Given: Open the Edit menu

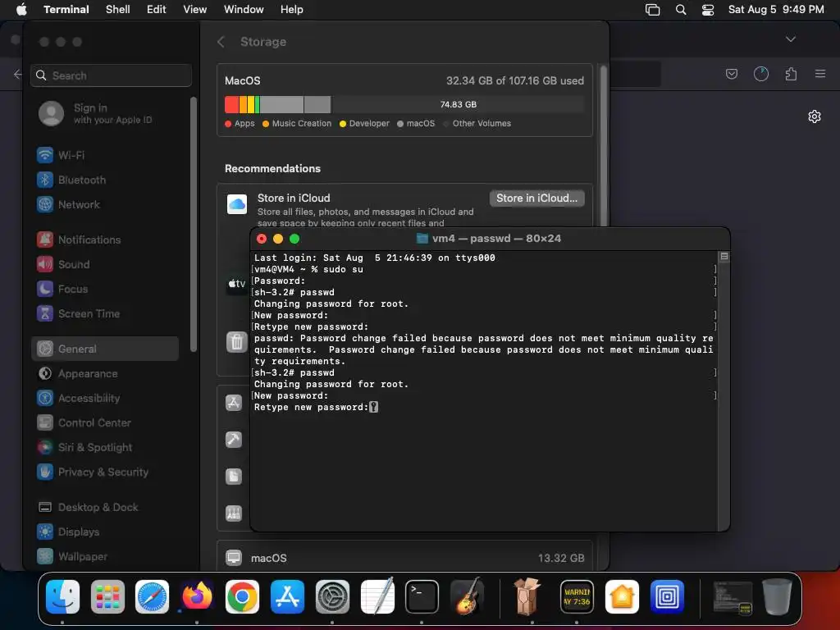Looking at the screenshot, I should pos(157,9).
